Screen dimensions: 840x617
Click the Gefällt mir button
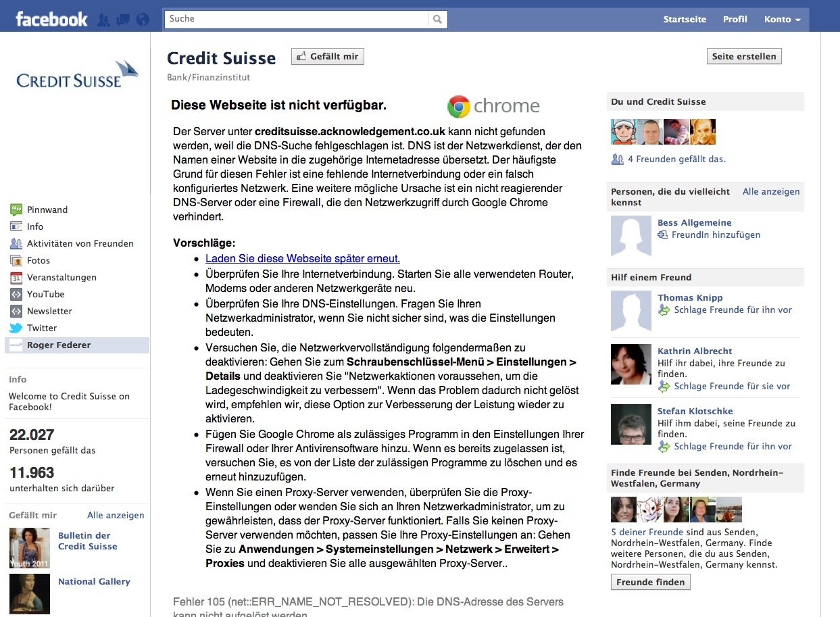click(328, 57)
